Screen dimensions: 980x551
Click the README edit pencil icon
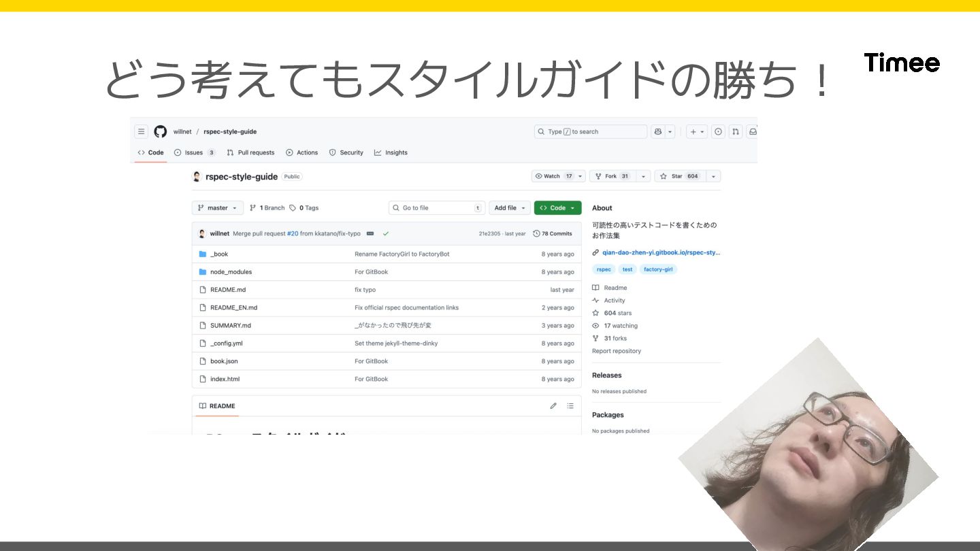point(553,406)
